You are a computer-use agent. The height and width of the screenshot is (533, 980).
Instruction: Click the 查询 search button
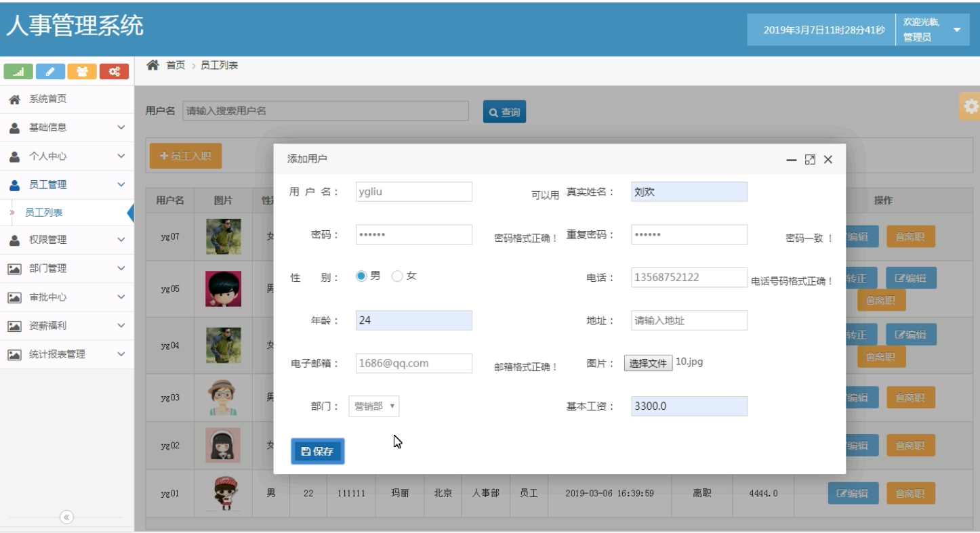504,112
